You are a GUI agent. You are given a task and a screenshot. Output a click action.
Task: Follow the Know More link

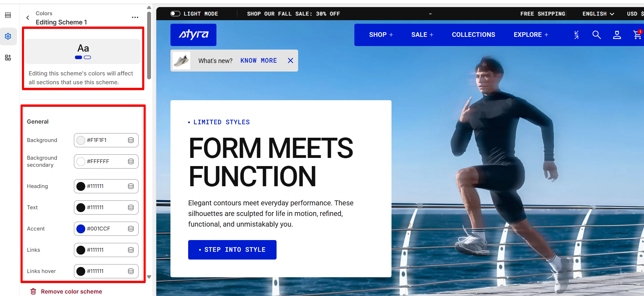pyautogui.click(x=259, y=61)
